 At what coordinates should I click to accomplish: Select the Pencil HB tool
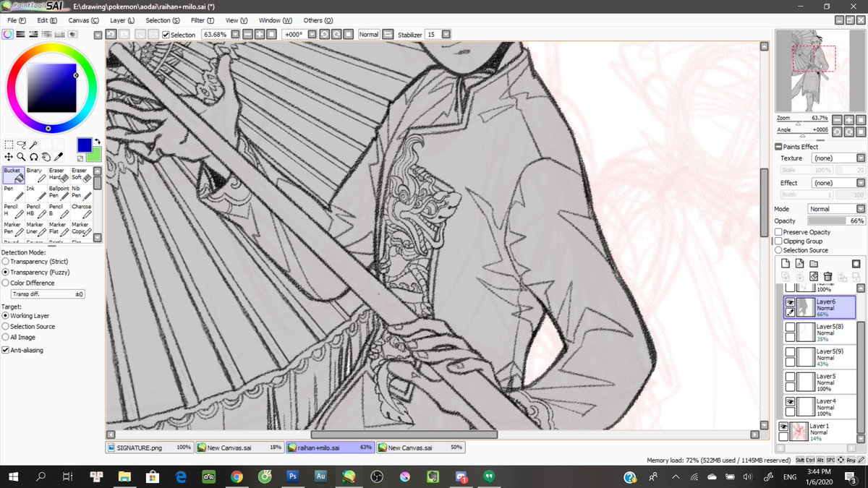[x=36, y=210]
